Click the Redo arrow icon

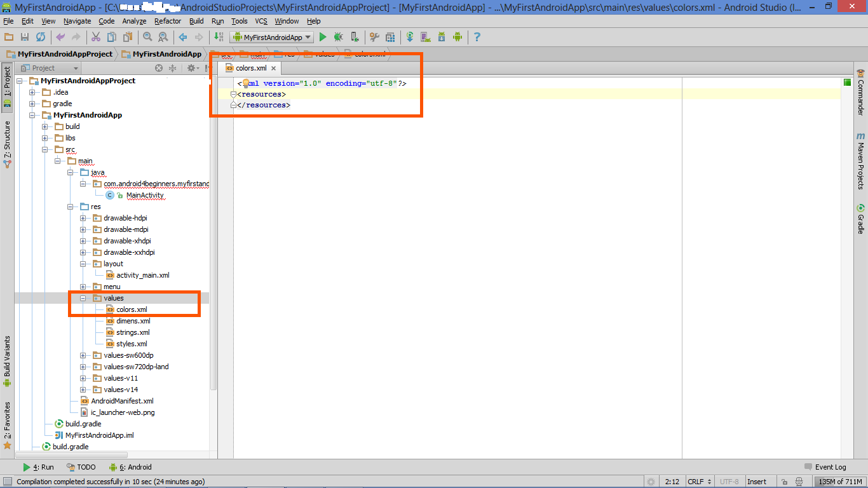[x=76, y=37]
